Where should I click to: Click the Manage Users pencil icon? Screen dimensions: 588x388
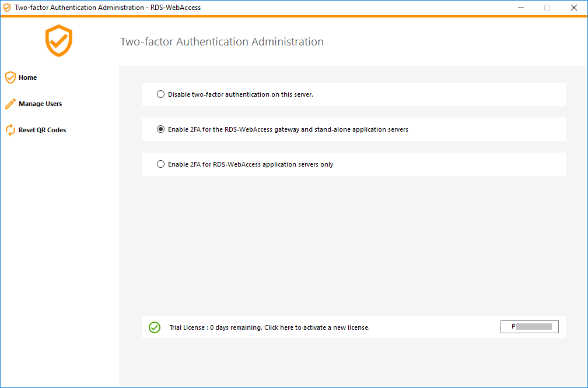[x=10, y=104]
